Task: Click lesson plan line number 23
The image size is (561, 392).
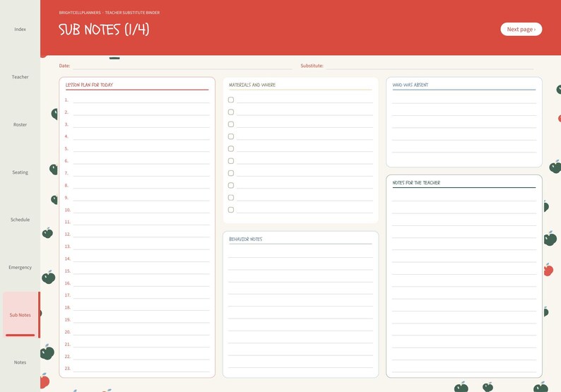Action: (x=141, y=369)
